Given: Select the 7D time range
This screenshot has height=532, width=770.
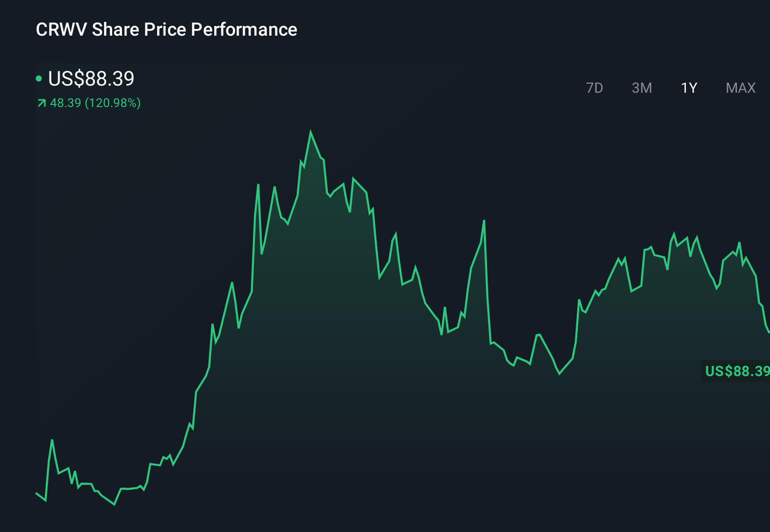Looking at the screenshot, I should point(595,88).
